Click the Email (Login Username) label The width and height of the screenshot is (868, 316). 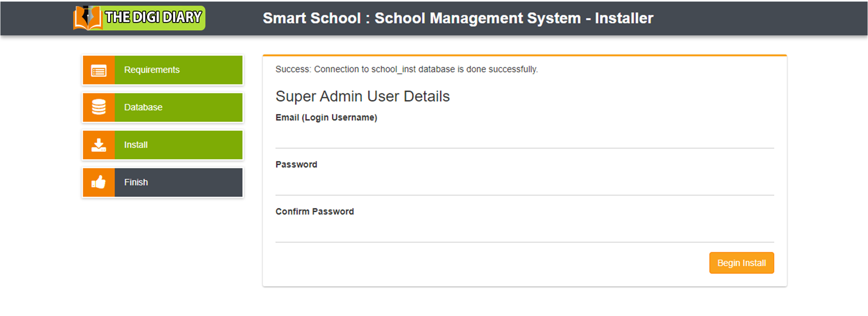326,118
